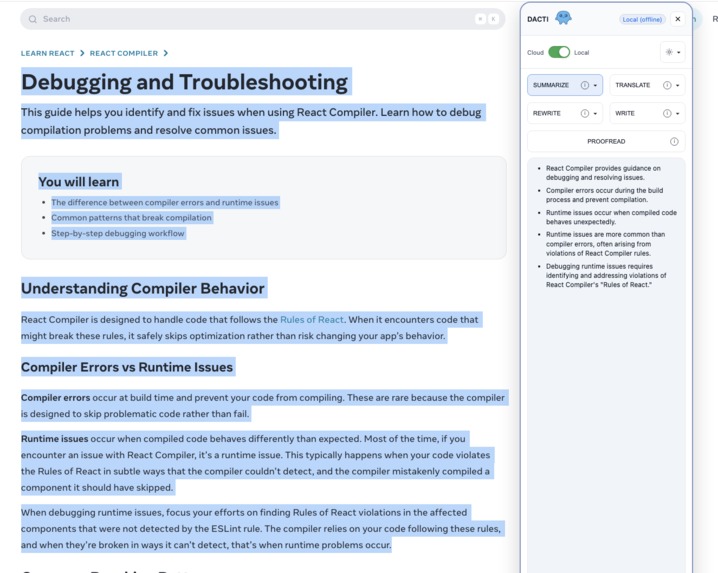The width and height of the screenshot is (718, 573).
Task: Click the command key badge in the search bar
Action: tap(480, 19)
